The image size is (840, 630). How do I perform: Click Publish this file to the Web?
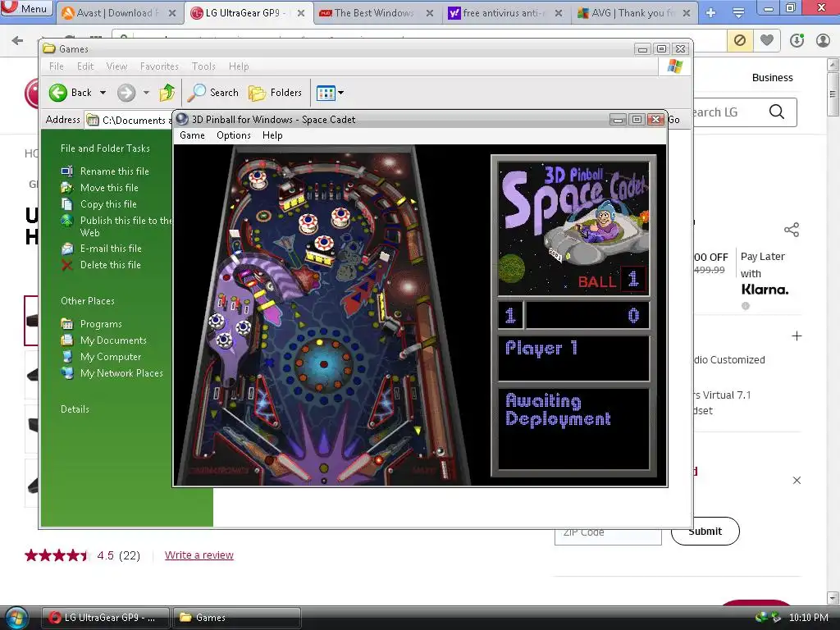pos(126,226)
